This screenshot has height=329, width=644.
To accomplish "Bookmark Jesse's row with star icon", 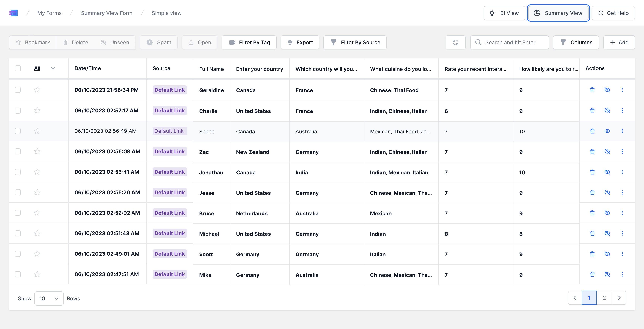I will (37, 192).
